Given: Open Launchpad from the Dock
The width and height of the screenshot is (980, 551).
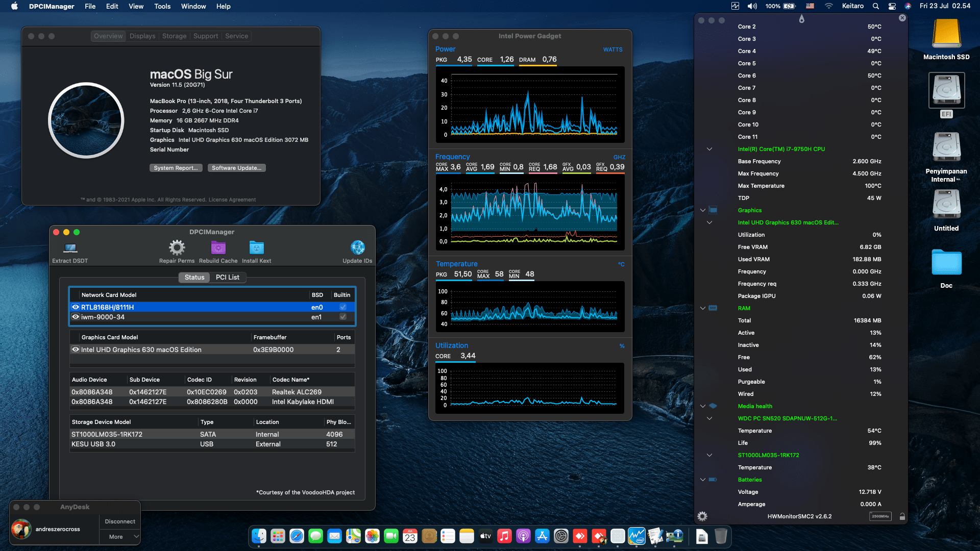Looking at the screenshot, I should tap(278, 536).
